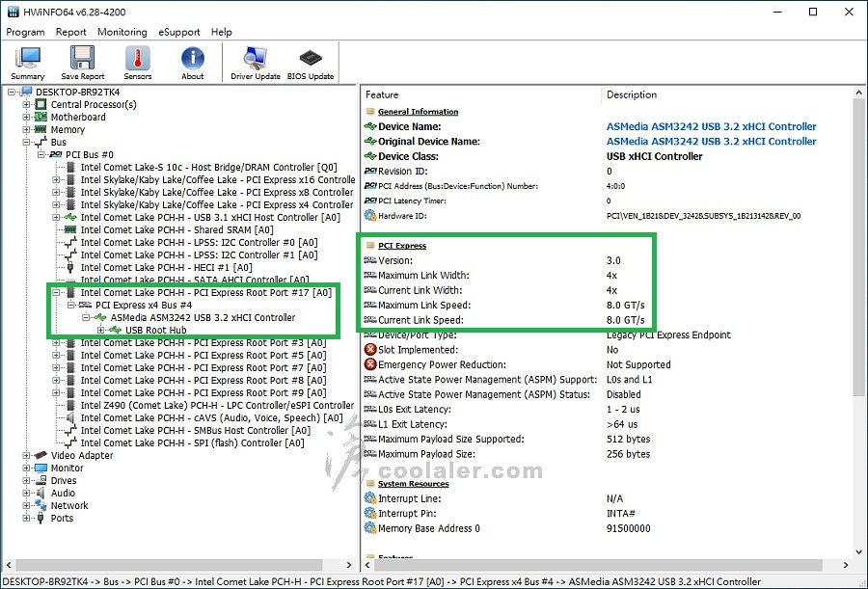Collapse the Bus node
Image resolution: width=868 pixels, height=589 pixels.
click(26, 143)
